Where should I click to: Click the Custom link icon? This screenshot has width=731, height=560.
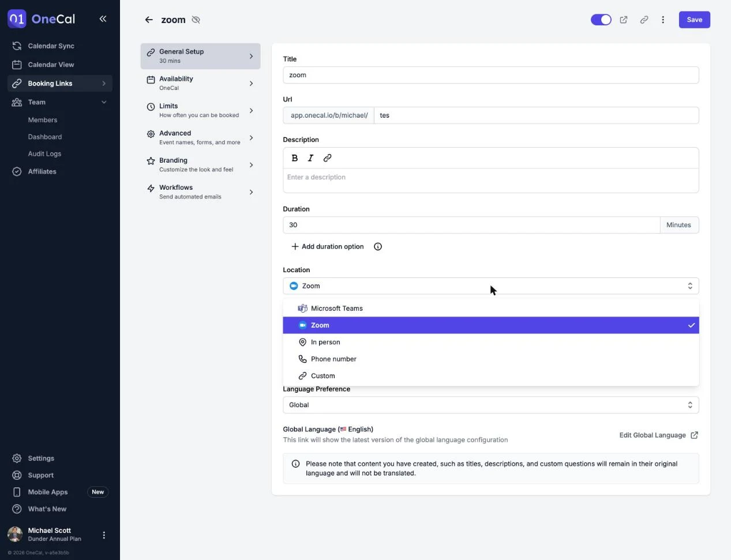[x=302, y=375]
